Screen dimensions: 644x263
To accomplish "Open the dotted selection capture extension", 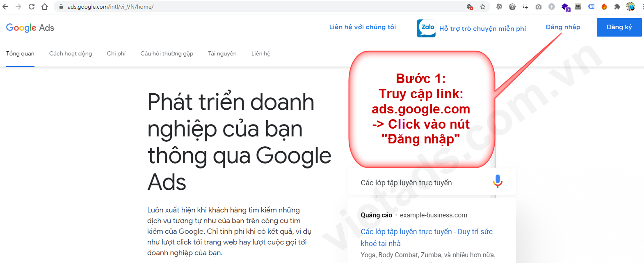I will 525,7.
